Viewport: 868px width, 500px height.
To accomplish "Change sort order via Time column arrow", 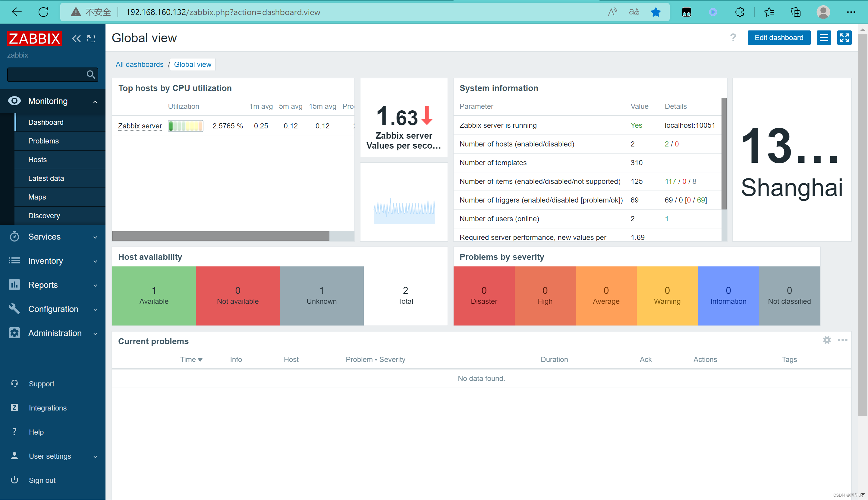I will pyautogui.click(x=200, y=359).
